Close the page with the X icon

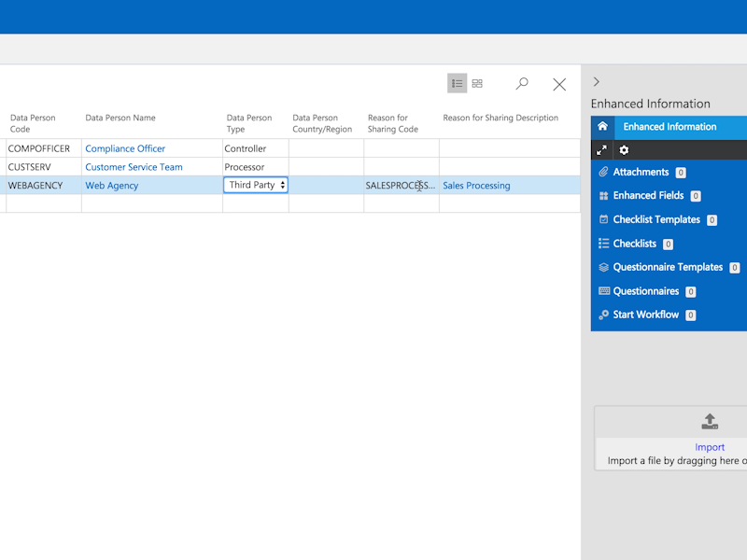[559, 84]
